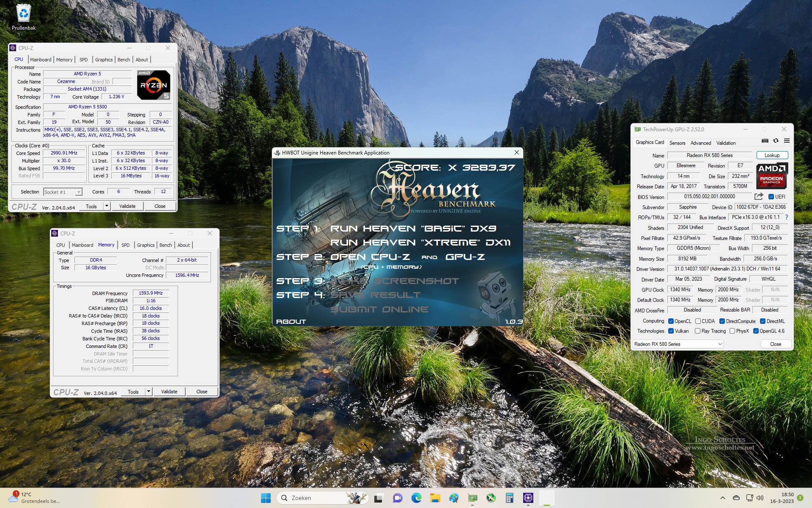Image resolution: width=812 pixels, height=508 pixels.
Task: Show hidden system tray icons
Action: (x=723, y=498)
